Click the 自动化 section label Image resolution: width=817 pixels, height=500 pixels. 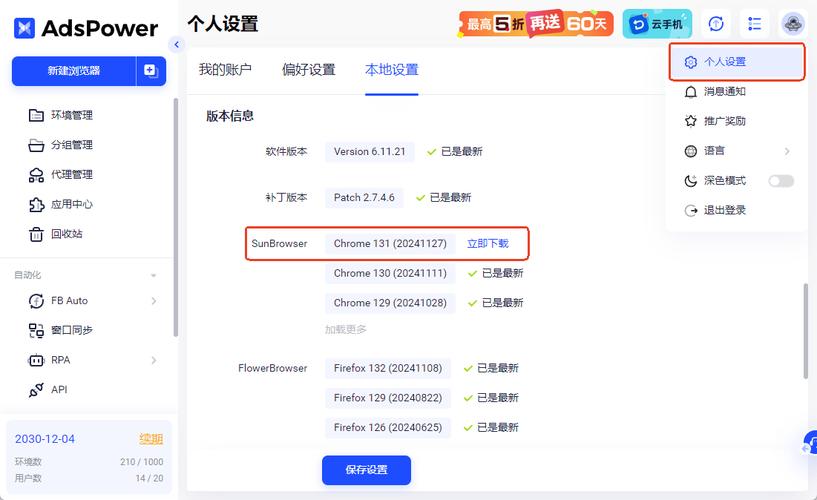point(28,275)
